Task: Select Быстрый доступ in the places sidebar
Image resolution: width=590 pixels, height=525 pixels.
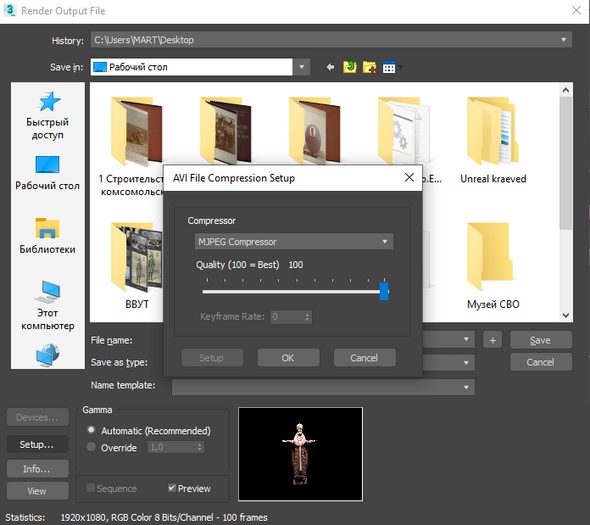Action: coord(48,116)
